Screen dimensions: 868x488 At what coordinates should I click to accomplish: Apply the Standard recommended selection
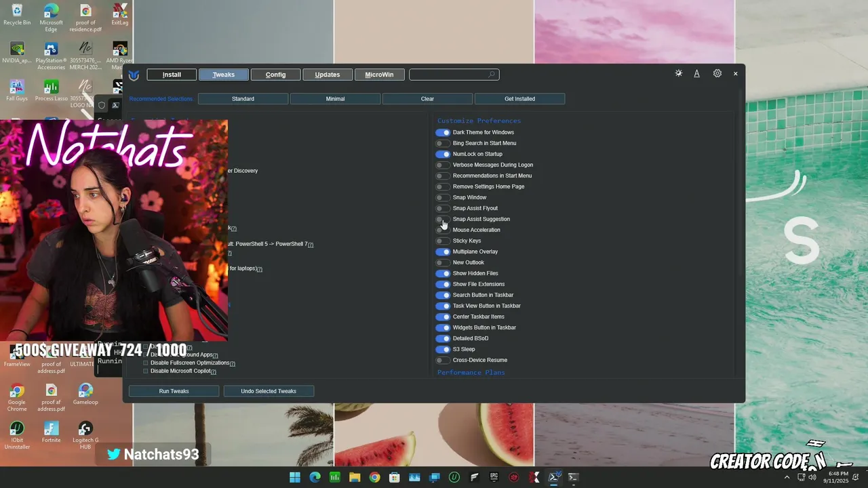pos(243,99)
